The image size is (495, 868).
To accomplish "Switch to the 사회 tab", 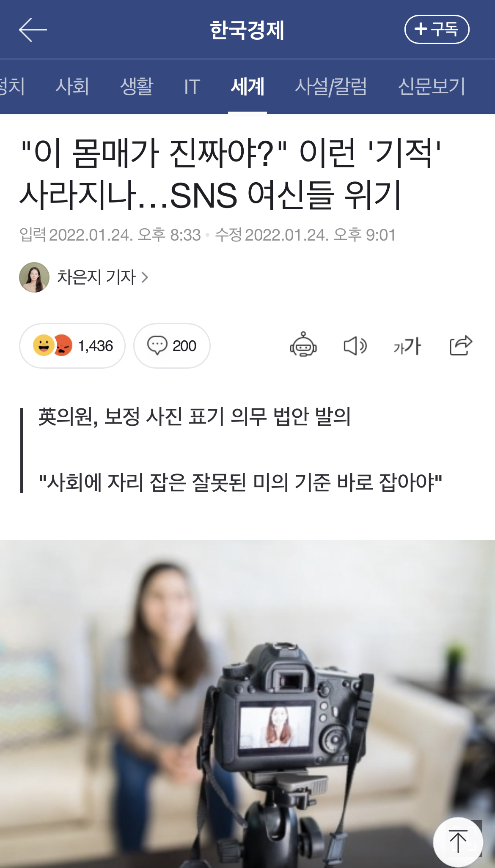I will [72, 86].
